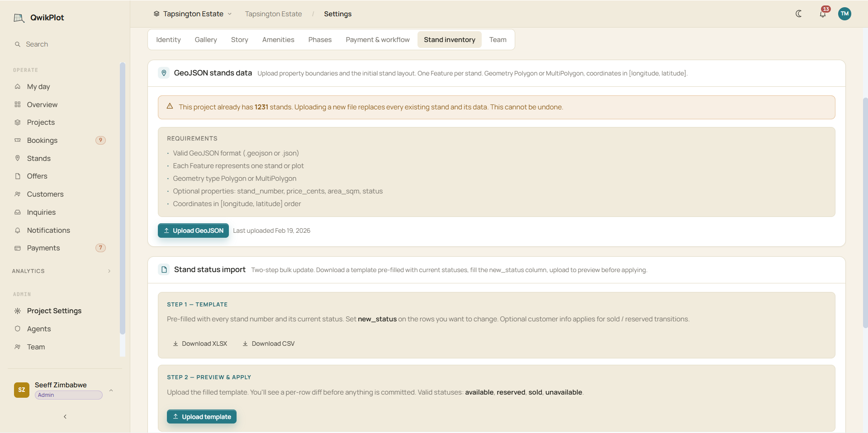Viewport: 868px width, 433px height.
Task: Click the Upload GeoJSON button
Action: click(x=193, y=231)
